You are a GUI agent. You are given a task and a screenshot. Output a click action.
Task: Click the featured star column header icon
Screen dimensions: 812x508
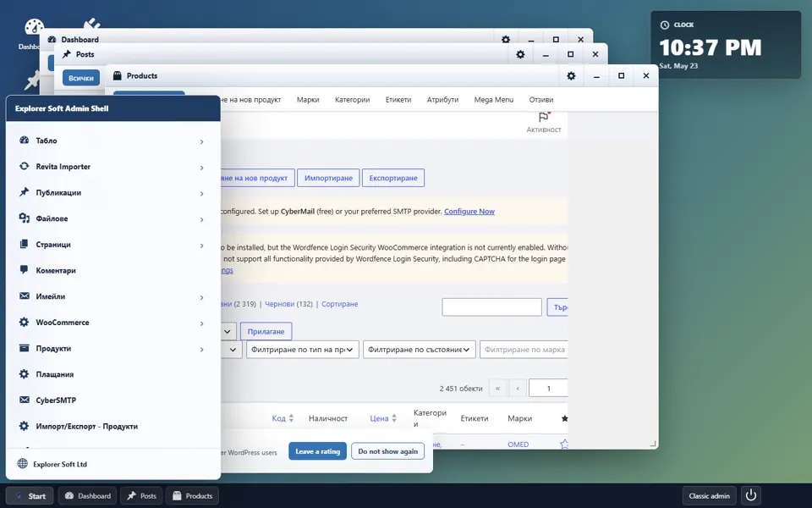(x=564, y=418)
